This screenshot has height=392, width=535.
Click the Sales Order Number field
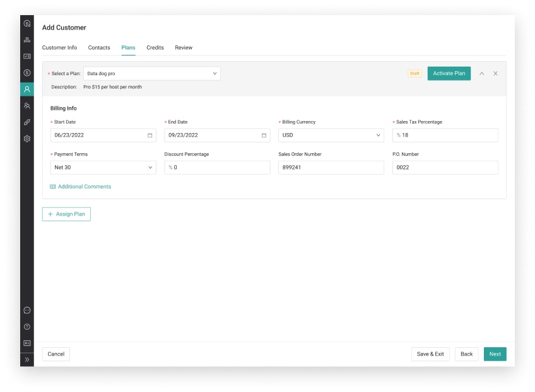(x=331, y=168)
